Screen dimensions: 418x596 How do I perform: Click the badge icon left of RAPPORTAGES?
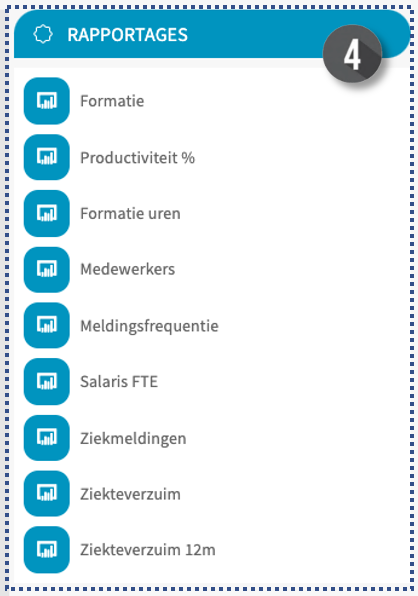tap(43, 34)
